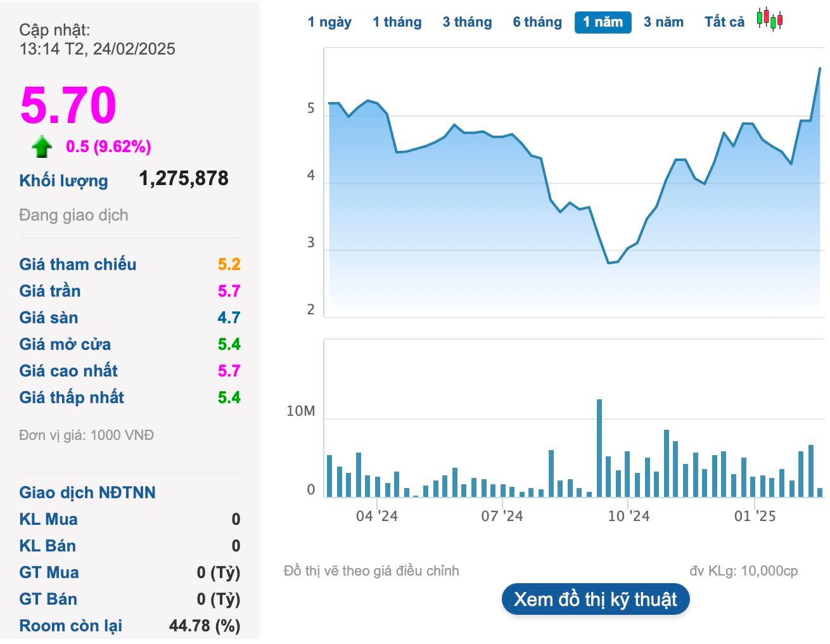The width and height of the screenshot is (830, 644).
Task: Click the Đồ thị vẽ theo giá điều chỉnh note
Action: 371,571
